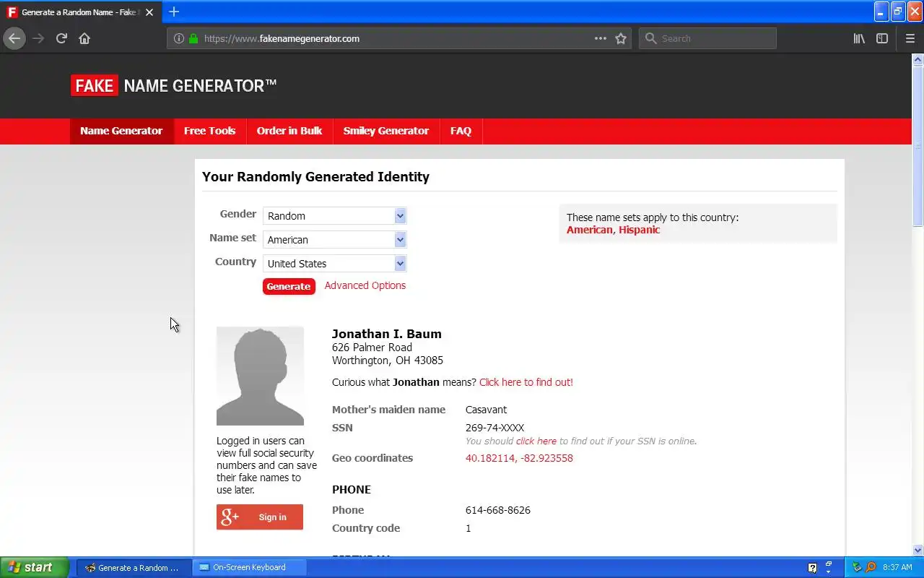Reload the page with the refresh icon

pyautogui.click(x=61, y=38)
